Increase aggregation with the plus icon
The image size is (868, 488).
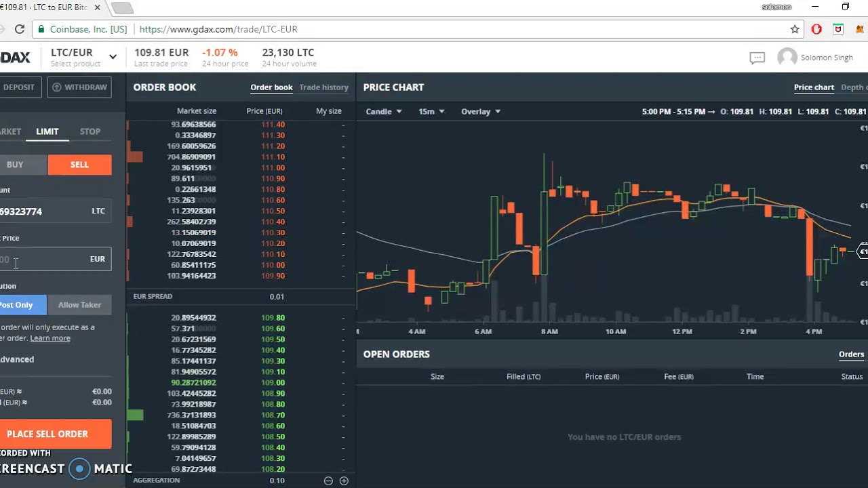click(x=344, y=481)
